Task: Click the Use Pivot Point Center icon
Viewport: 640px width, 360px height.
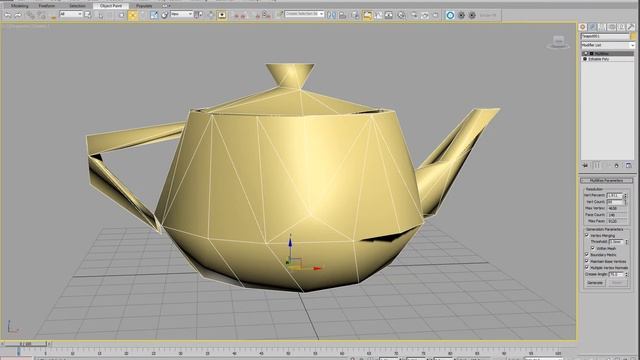Action: (198, 15)
